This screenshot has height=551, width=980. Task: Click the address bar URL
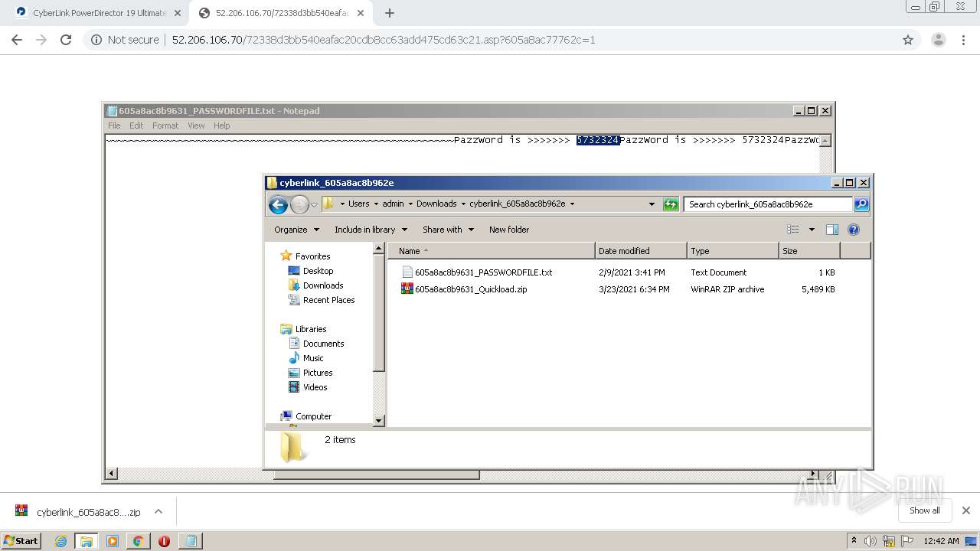(383, 40)
